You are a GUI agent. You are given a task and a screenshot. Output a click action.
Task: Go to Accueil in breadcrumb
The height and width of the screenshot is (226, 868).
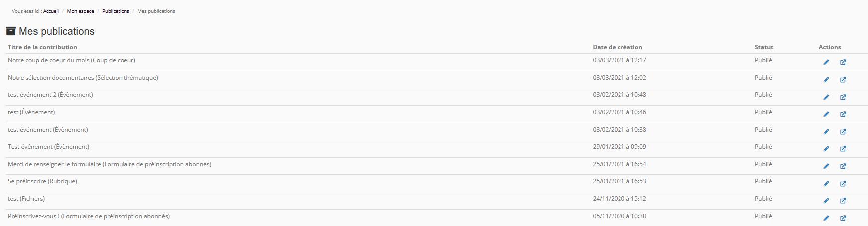[x=51, y=11]
